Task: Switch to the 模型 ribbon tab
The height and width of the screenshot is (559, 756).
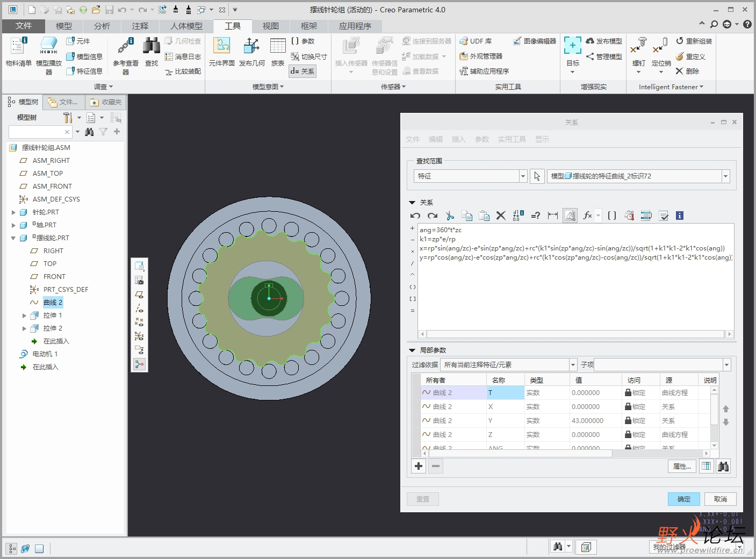Action: point(63,26)
